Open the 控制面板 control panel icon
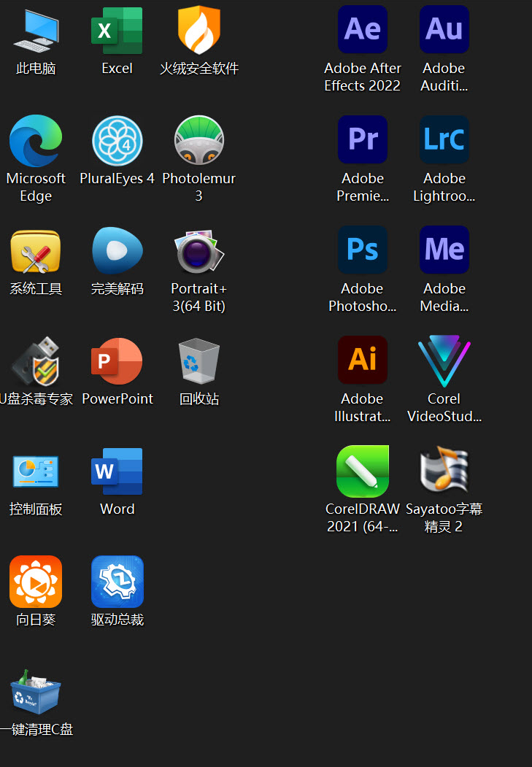532x767 pixels. coord(36,471)
